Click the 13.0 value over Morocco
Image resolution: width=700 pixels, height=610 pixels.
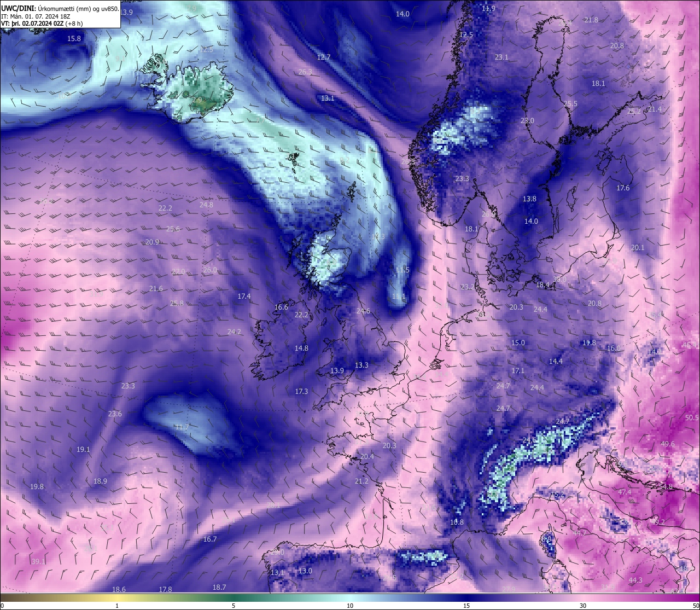[x=305, y=571]
